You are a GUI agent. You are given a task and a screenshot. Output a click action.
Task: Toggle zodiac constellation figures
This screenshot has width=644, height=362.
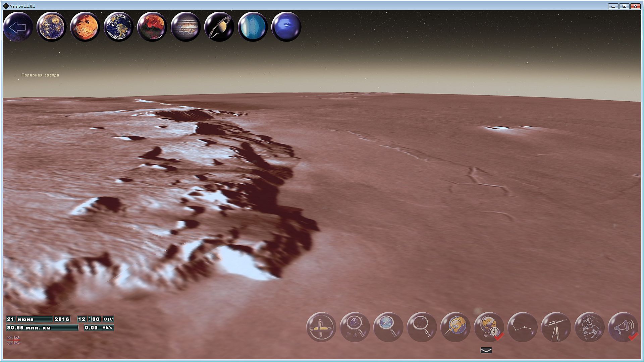tap(589, 327)
